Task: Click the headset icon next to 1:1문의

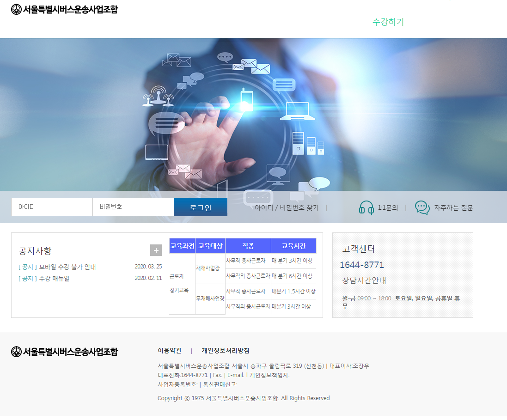Action: [x=367, y=207]
